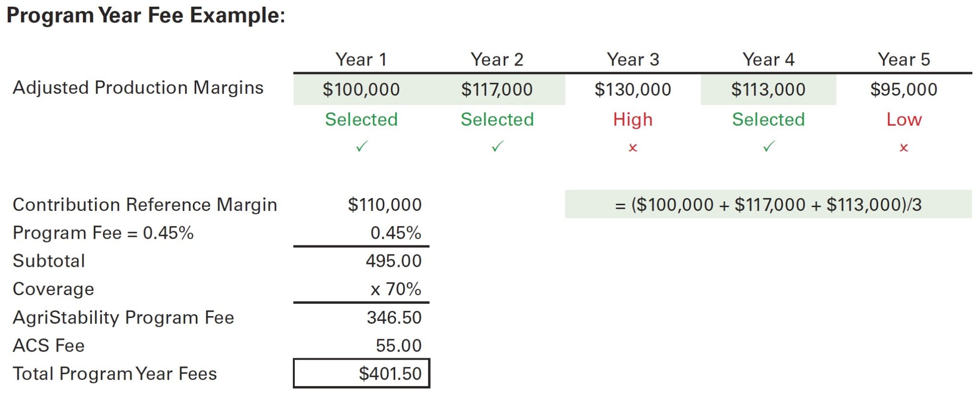The height and width of the screenshot is (398, 980).
Task: Click the red x under Year 3
Action: coord(633,148)
